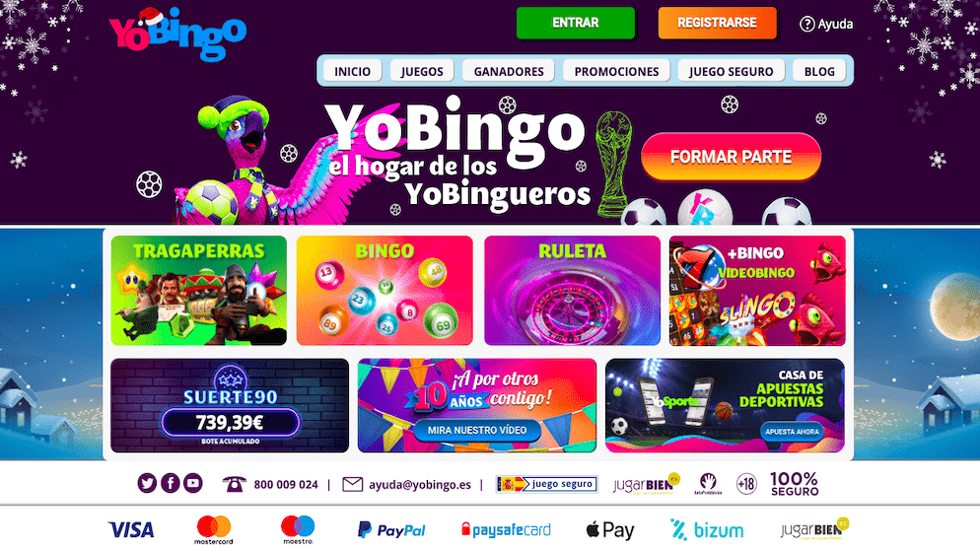Click the ayuda@yobingo.es email link
980x551 pixels.
coord(420,485)
